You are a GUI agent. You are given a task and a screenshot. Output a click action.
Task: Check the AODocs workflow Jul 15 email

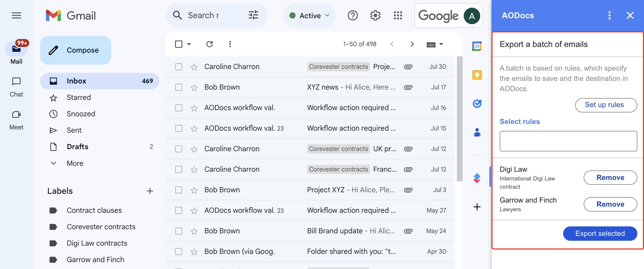[x=178, y=128]
